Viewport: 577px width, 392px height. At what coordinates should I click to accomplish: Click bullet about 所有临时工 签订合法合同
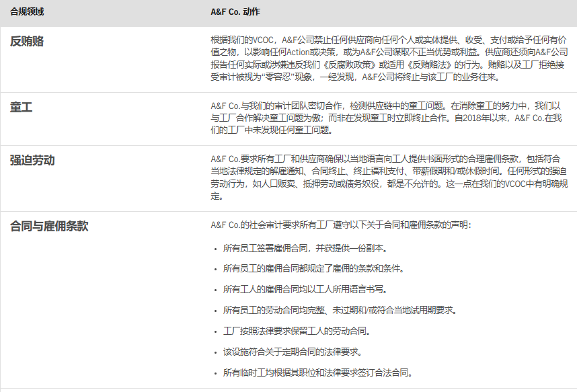(x=317, y=373)
